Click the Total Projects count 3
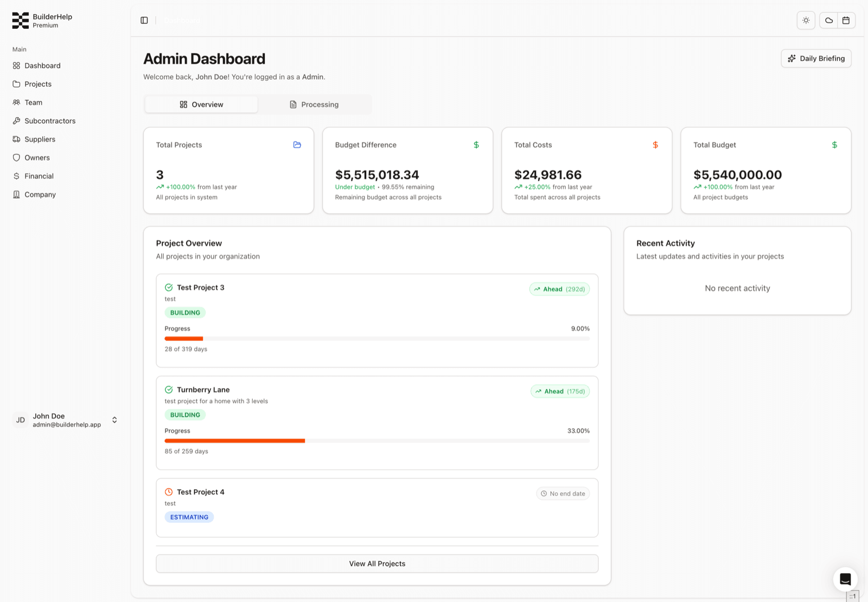868x602 pixels. (x=159, y=175)
